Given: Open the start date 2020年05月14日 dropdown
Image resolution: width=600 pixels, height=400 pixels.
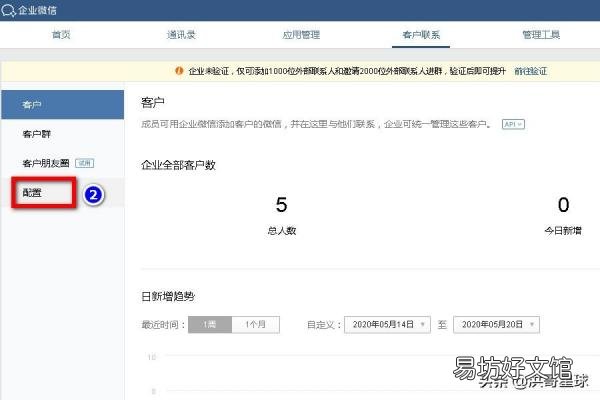Looking at the screenshot, I should click(x=387, y=325).
